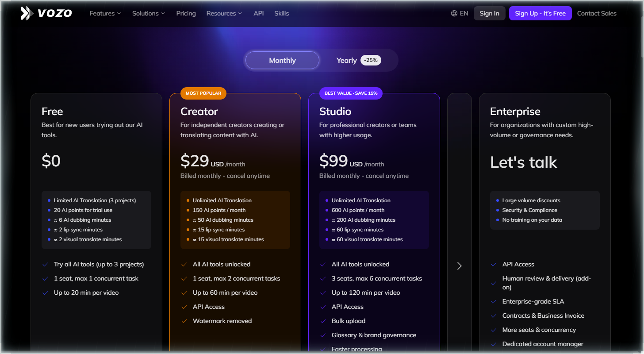Click the Free plan title
This screenshot has width=644, height=354.
tap(52, 112)
